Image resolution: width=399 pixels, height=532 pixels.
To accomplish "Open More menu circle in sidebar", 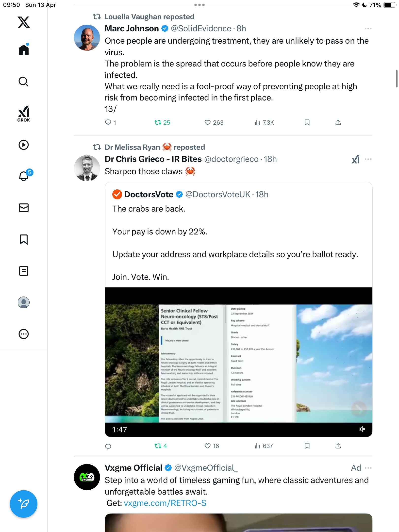I will coord(24,334).
